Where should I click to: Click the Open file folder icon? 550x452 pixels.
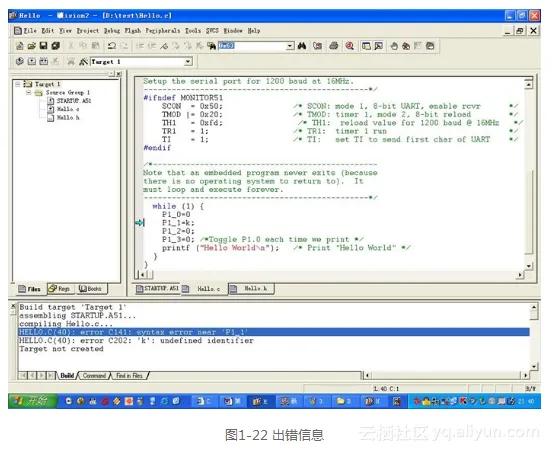[32, 46]
